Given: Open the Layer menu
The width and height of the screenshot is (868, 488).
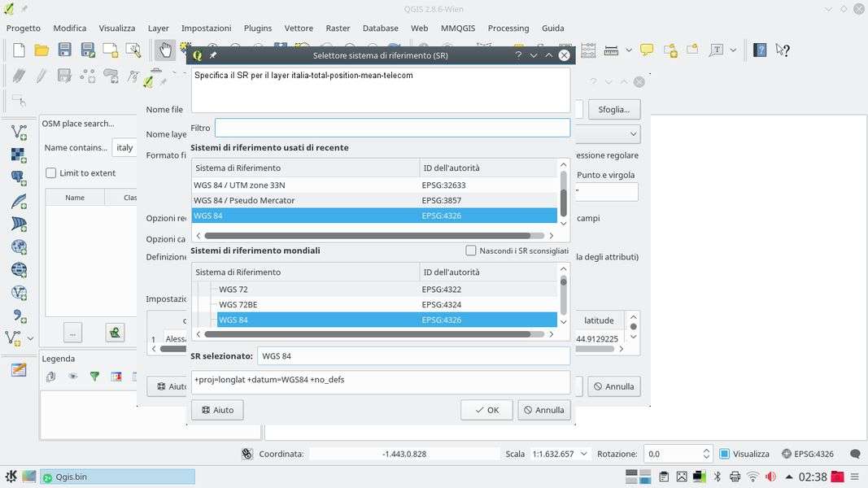Looking at the screenshot, I should (158, 28).
